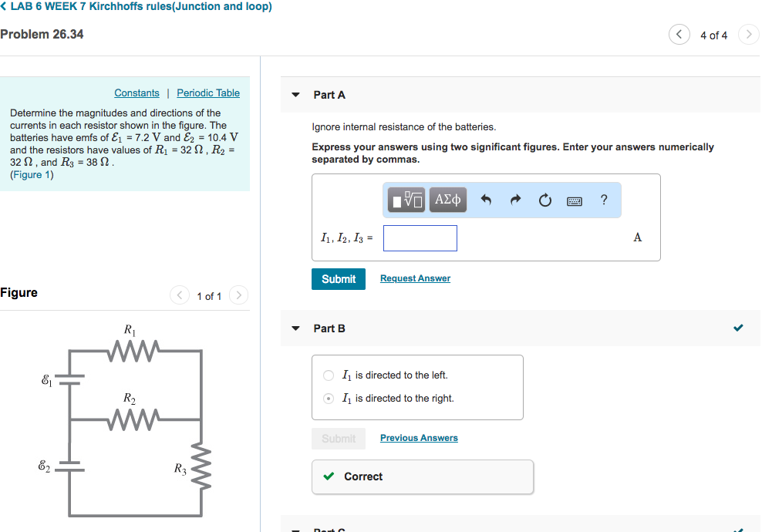Open the Greek symbols palette
Screen dimensions: 772x532
(447, 200)
